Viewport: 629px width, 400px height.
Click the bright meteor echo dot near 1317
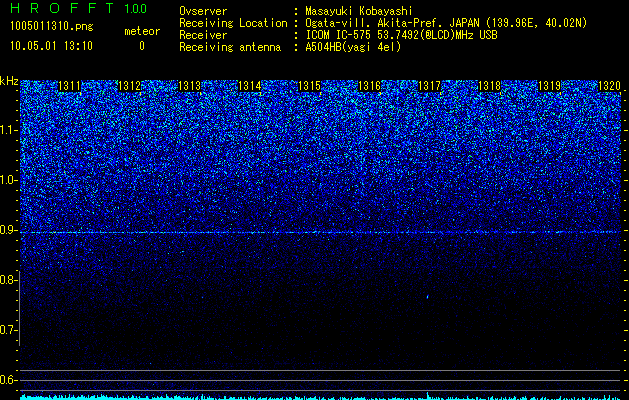click(x=428, y=297)
